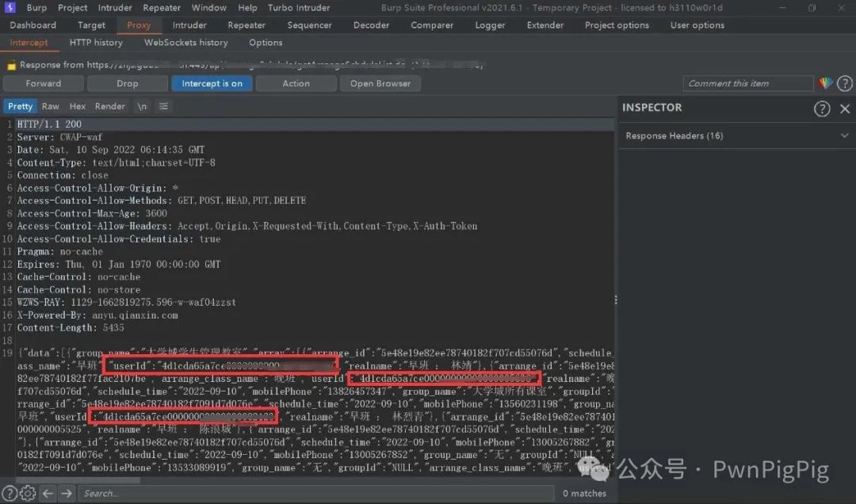Switch to Raw message view

pos(50,106)
